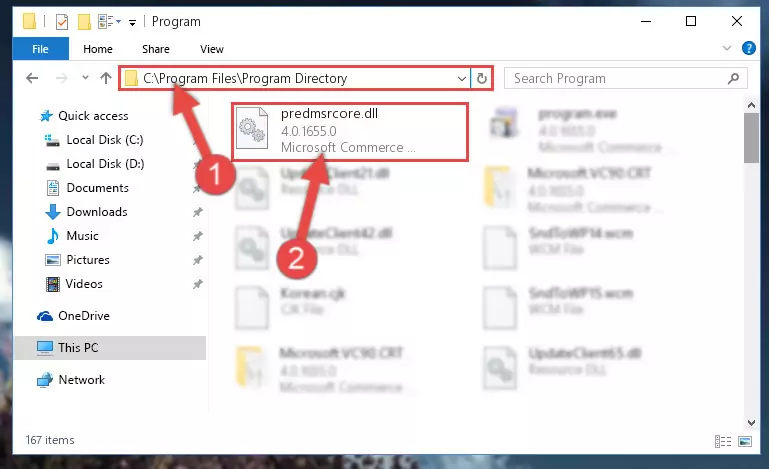Viewport: 769px width, 469px height.
Task: Open Music folder in sidebar
Action: pos(82,236)
